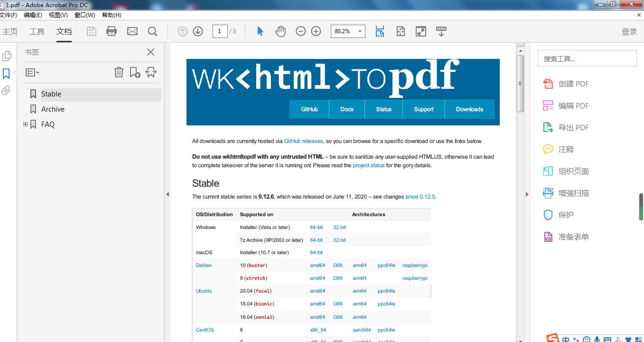The height and width of the screenshot is (342, 644).
Task: Click the Fit width scrolling icon
Action: [x=380, y=31]
